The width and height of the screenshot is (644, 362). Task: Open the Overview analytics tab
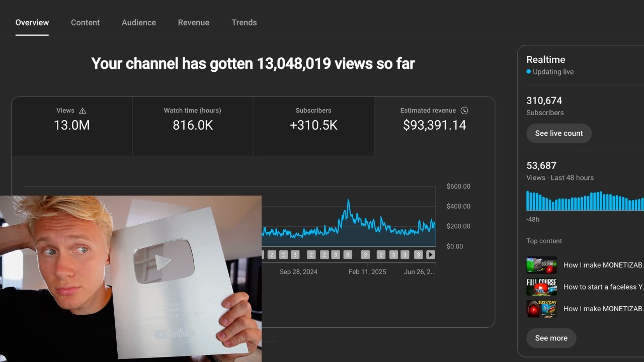click(x=32, y=23)
